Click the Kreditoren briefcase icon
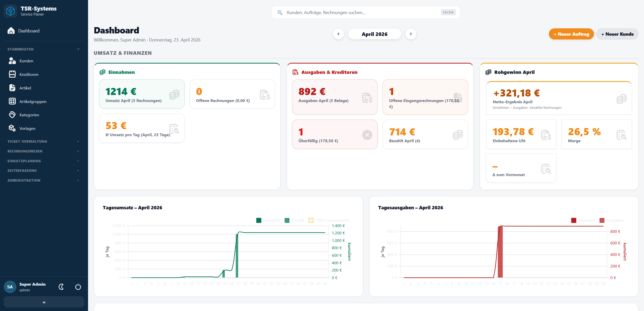 [12, 74]
